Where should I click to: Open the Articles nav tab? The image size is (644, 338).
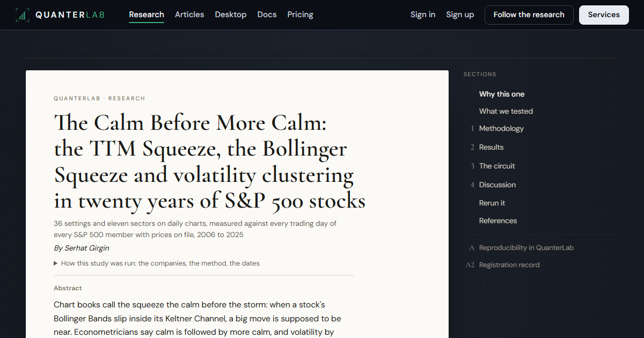tap(189, 14)
